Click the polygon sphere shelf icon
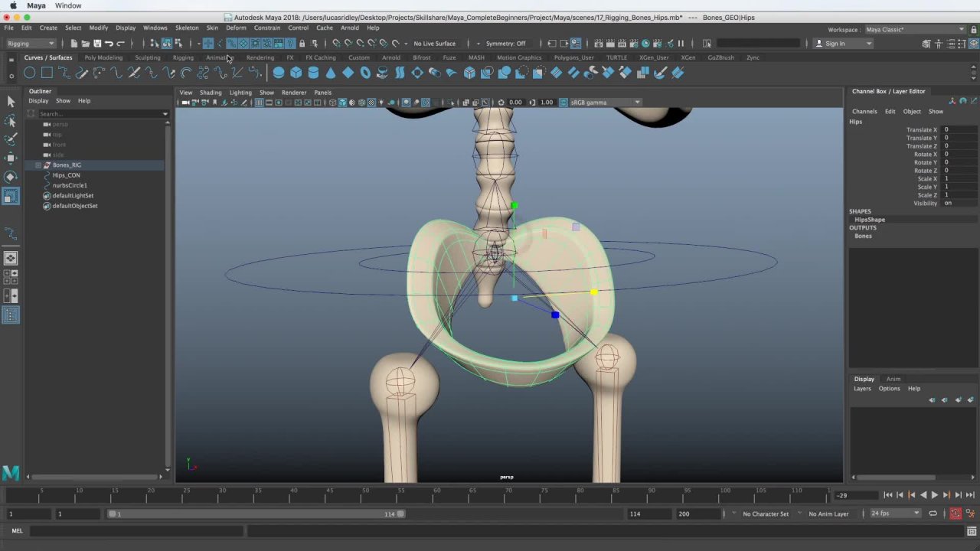Viewport: 980px width, 551px height. (x=279, y=73)
